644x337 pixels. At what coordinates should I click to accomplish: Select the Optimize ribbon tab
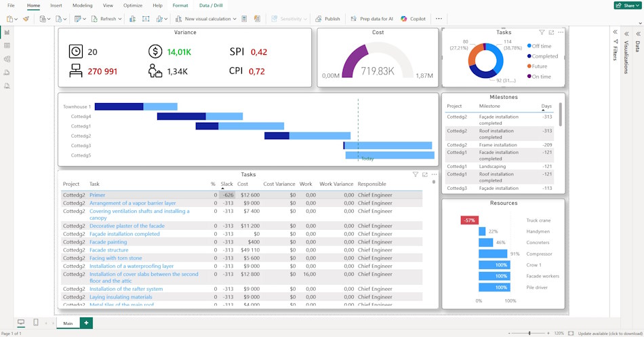point(133,5)
